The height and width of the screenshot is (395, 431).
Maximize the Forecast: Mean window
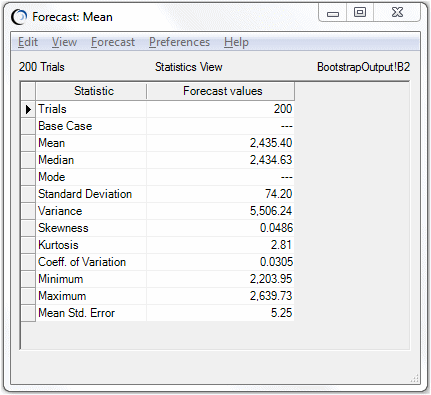360,13
